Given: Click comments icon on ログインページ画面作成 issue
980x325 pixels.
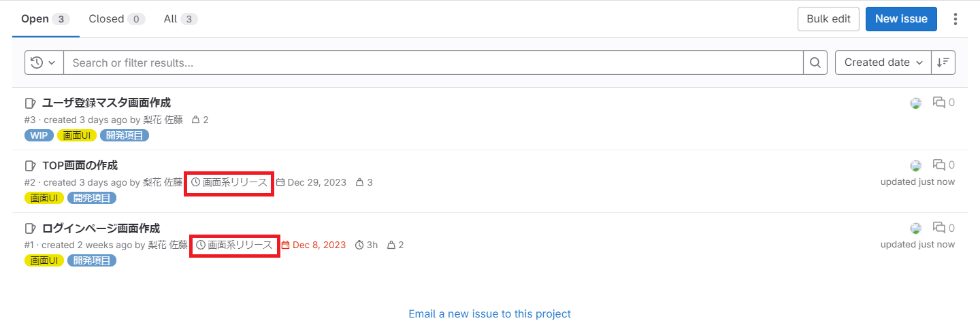Looking at the screenshot, I should tap(943, 228).
